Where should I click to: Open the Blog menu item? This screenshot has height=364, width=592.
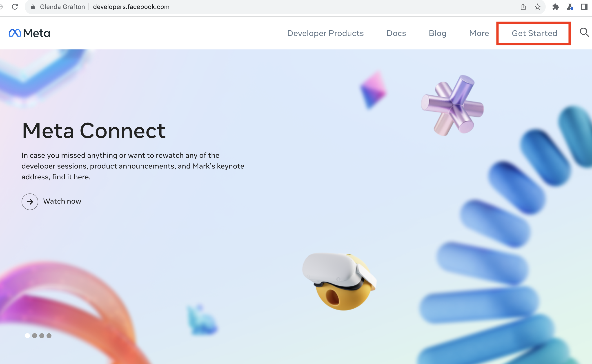(437, 33)
